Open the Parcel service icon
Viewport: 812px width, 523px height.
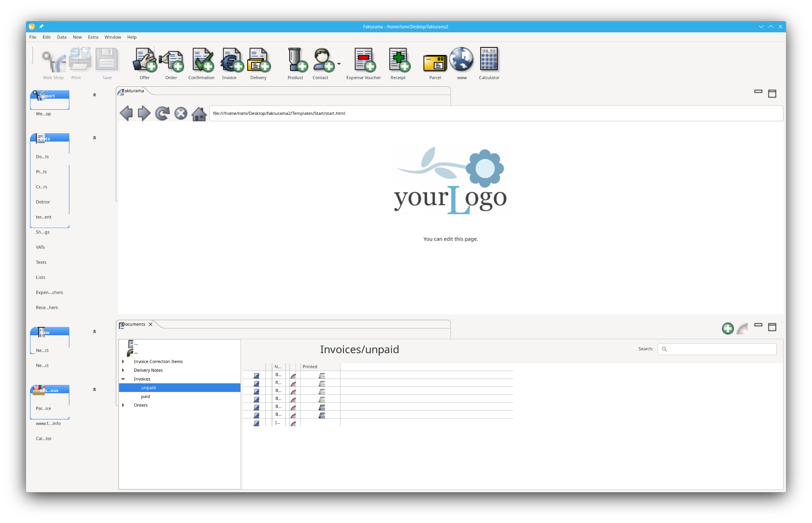pos(435,64)
